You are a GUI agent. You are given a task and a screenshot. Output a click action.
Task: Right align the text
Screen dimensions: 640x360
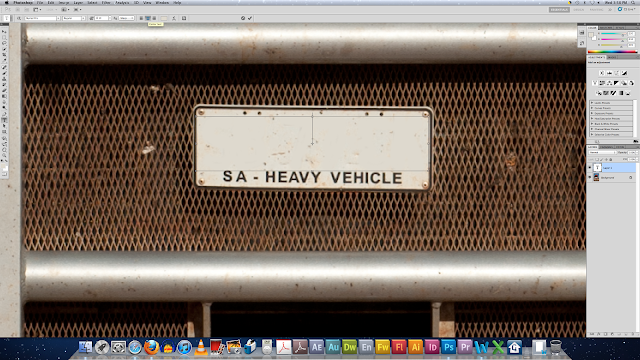tap(154, 18)
